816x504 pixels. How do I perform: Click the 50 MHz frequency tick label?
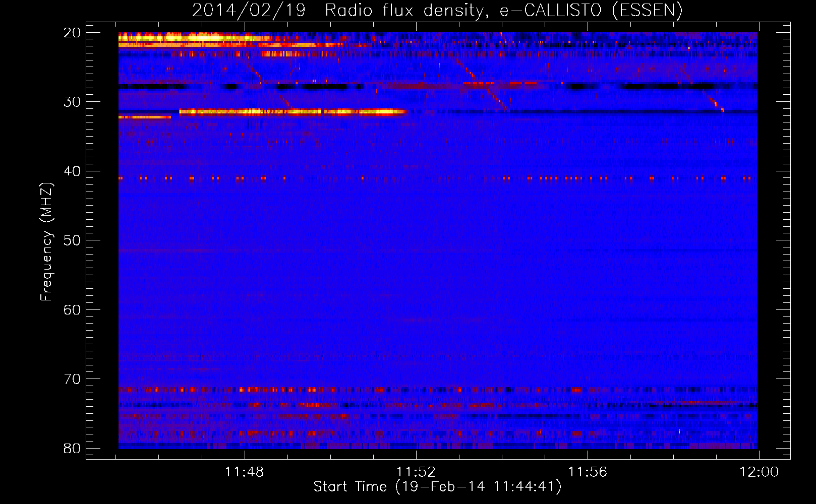tap(72, 240)
